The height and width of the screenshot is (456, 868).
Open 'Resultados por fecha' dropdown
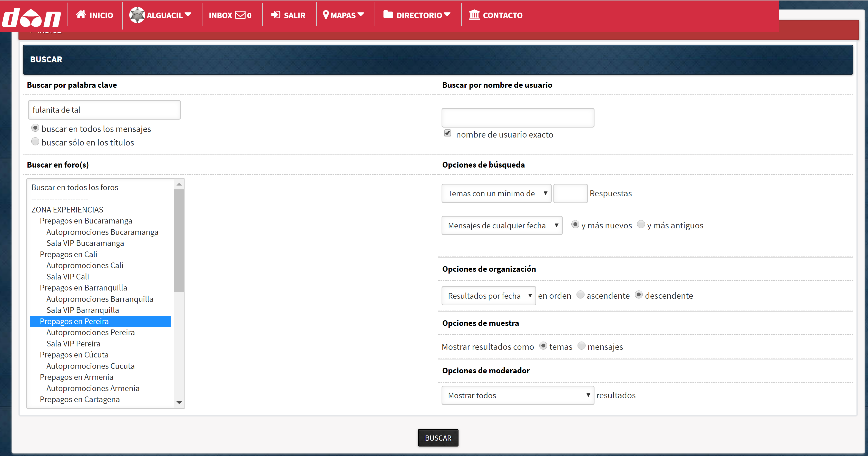[489, 296]
